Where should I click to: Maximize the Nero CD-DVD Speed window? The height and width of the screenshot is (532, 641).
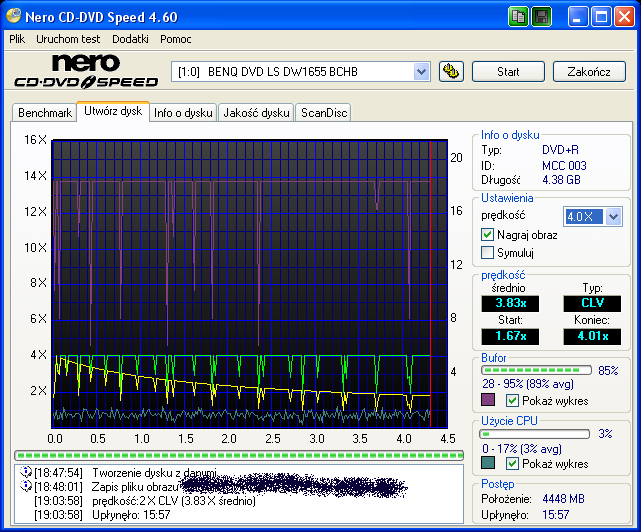[x=601, y=17]
